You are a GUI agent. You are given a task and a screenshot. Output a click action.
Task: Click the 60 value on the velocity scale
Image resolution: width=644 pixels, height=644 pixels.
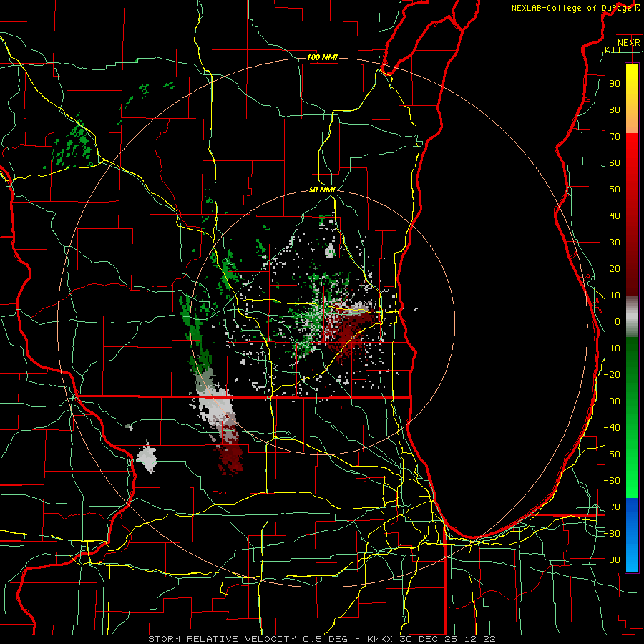(x=615, y=163)
